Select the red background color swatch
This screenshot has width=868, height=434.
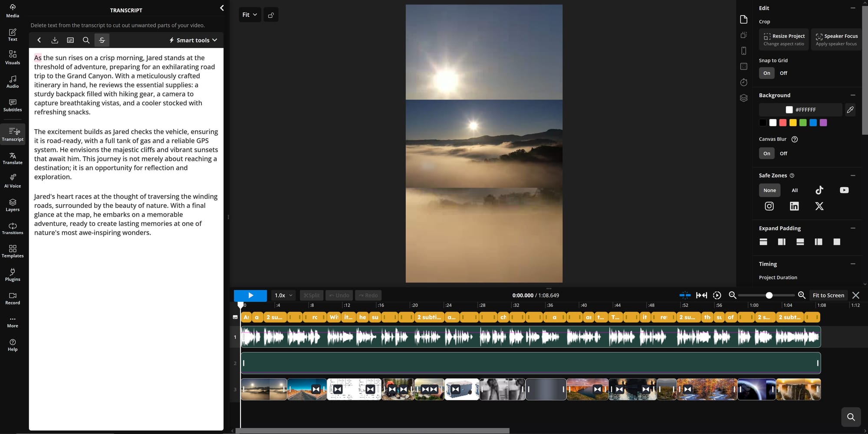pyautogui.click(x=783, y=123)
